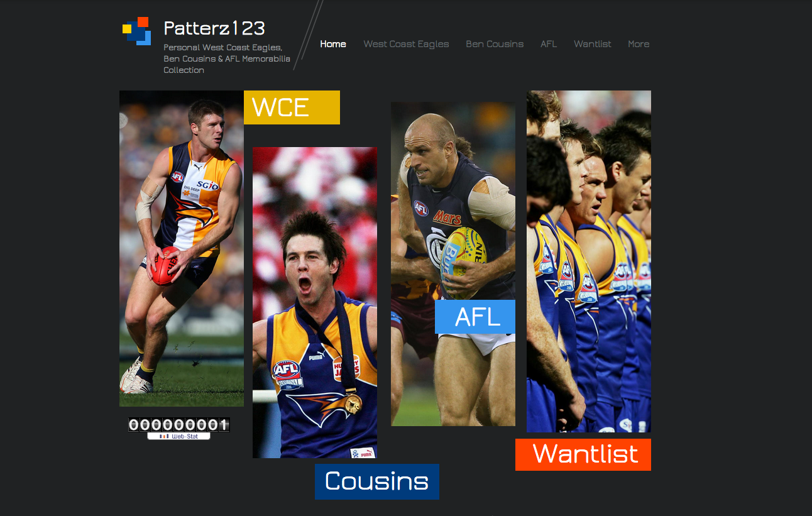Click the orange Wantlist label

[x=583, y=454]
